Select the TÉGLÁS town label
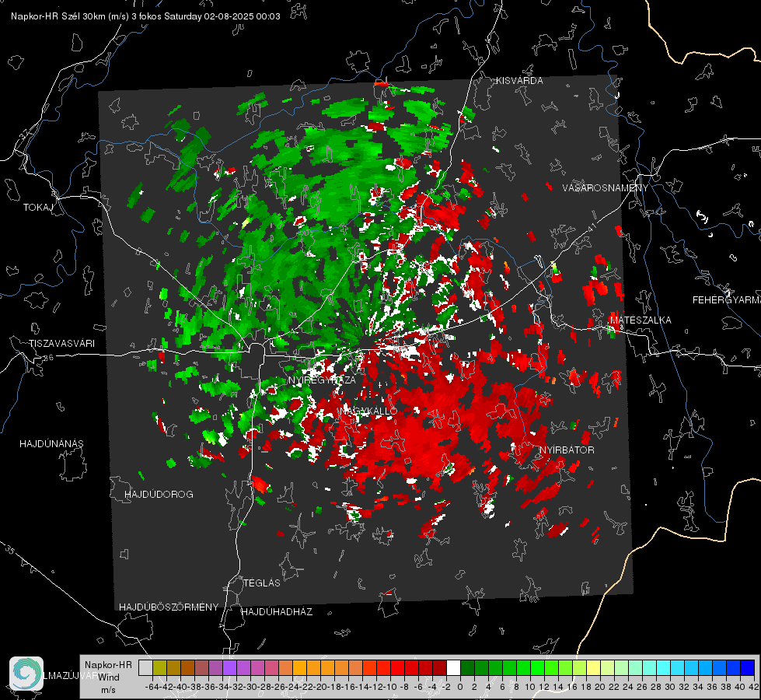This screenshot has width=761, height=700. (262, 583)
